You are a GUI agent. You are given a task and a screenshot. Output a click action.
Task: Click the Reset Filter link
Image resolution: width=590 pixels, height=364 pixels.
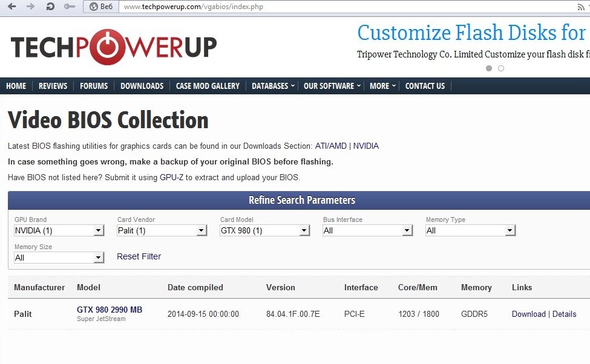[x=139, y=256]
